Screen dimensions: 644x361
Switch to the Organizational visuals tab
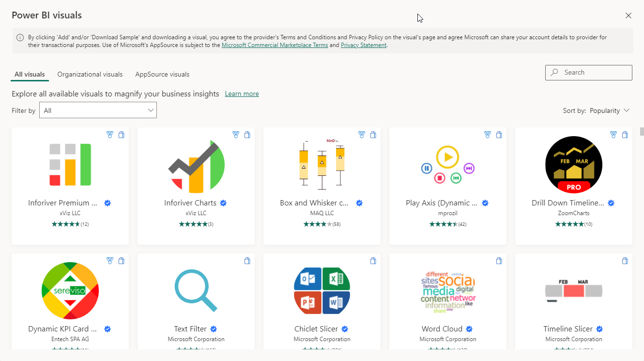click(x=90, y=74)
